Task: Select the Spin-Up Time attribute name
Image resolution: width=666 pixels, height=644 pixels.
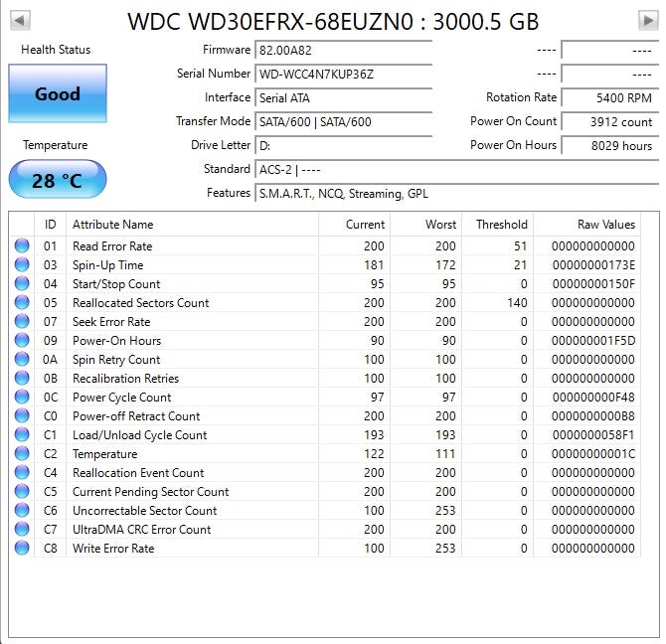Action: click(x=108, y=265)
